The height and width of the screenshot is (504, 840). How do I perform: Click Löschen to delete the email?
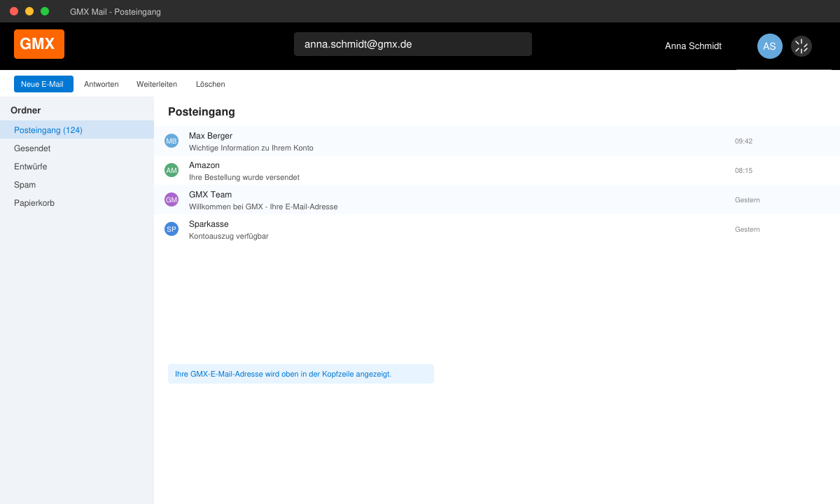click(211, 84)
